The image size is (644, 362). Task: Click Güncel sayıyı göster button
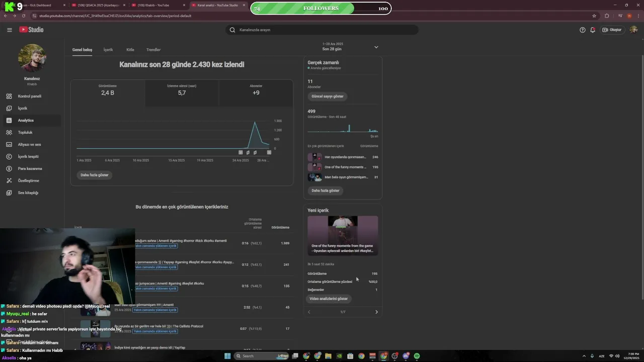tap(328, 96)
